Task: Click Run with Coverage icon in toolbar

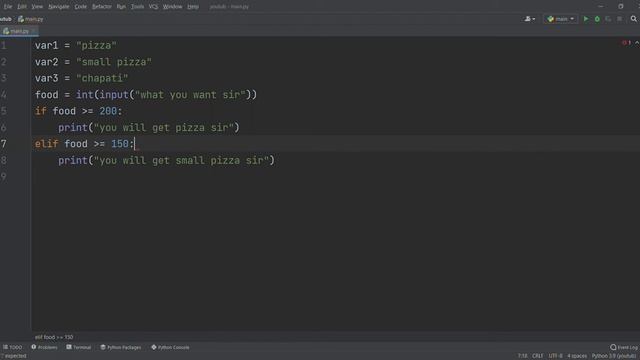Action: [x=608, y=19]
